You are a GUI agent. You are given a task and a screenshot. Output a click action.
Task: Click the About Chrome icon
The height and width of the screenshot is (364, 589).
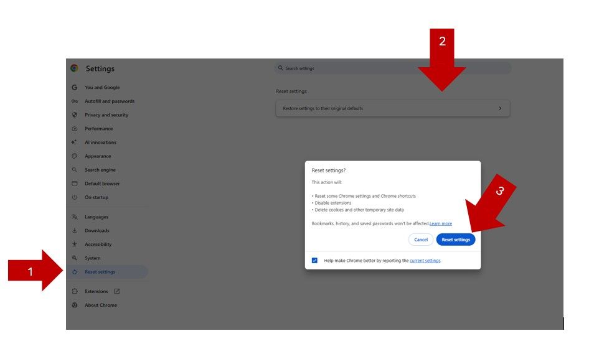tap(74, 305)
